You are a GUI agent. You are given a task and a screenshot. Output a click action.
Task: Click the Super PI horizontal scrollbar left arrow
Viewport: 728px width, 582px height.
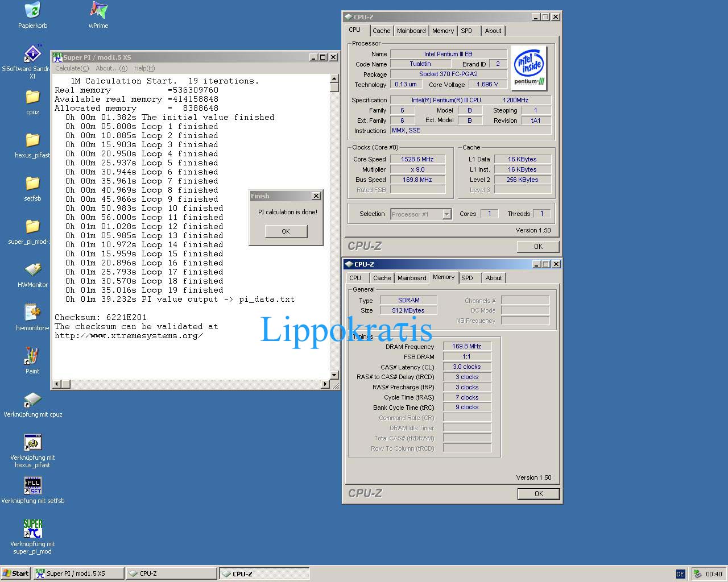pos(56,384)
